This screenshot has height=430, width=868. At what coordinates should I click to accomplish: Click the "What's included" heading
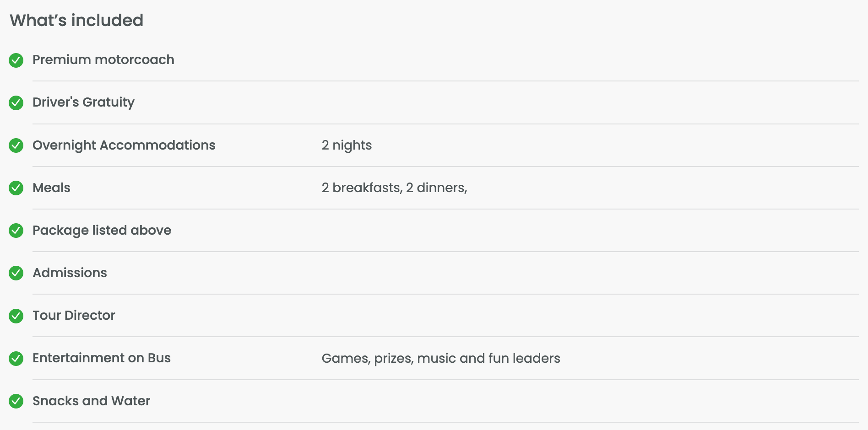(76, 21)
